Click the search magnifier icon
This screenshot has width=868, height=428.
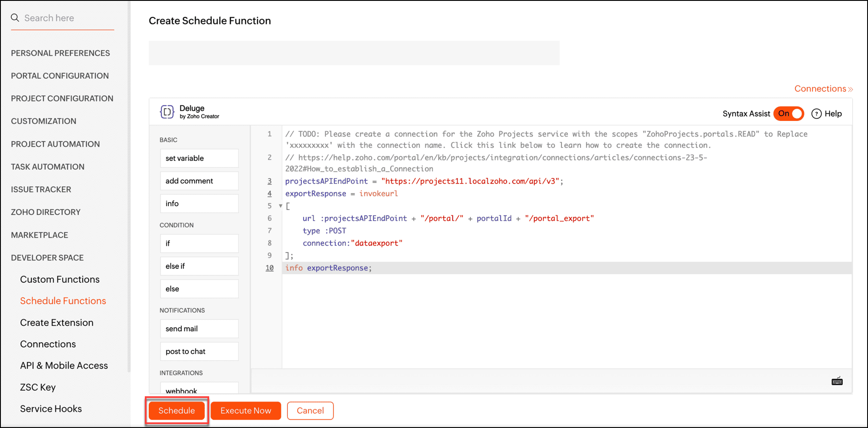pyautogui.click(x=15, y=18)
